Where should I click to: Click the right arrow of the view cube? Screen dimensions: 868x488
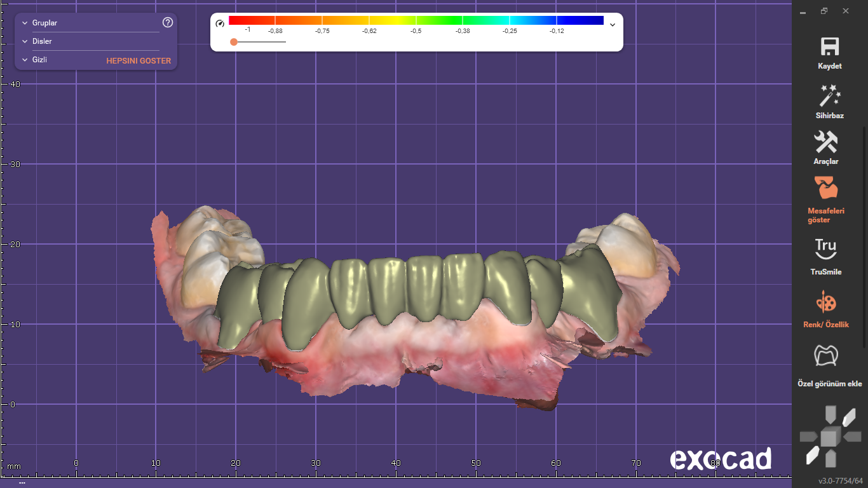851,437
